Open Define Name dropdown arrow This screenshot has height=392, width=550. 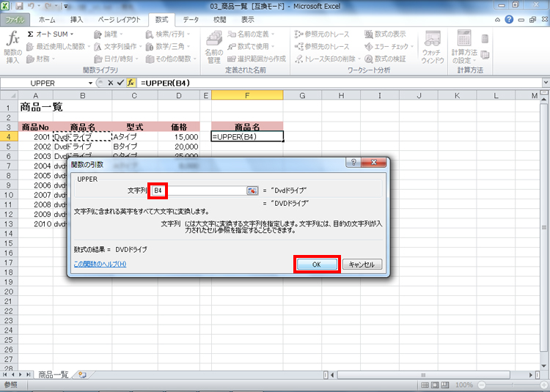pos(272,34)
